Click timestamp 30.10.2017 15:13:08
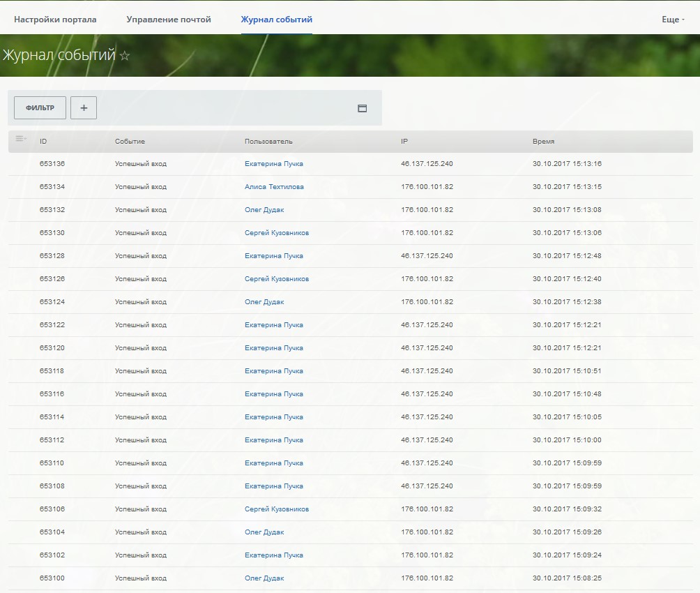 coord(567,209)
